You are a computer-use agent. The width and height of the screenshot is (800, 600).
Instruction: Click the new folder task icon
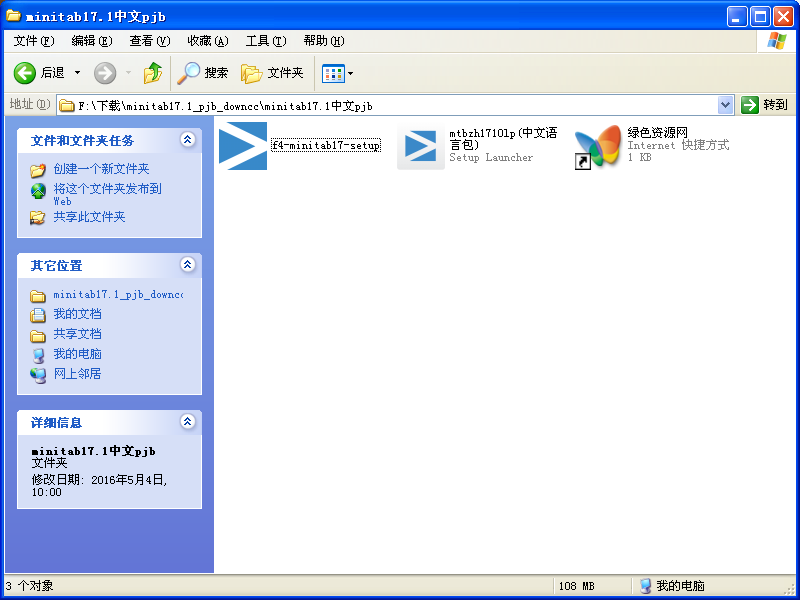tap(38, 169)
